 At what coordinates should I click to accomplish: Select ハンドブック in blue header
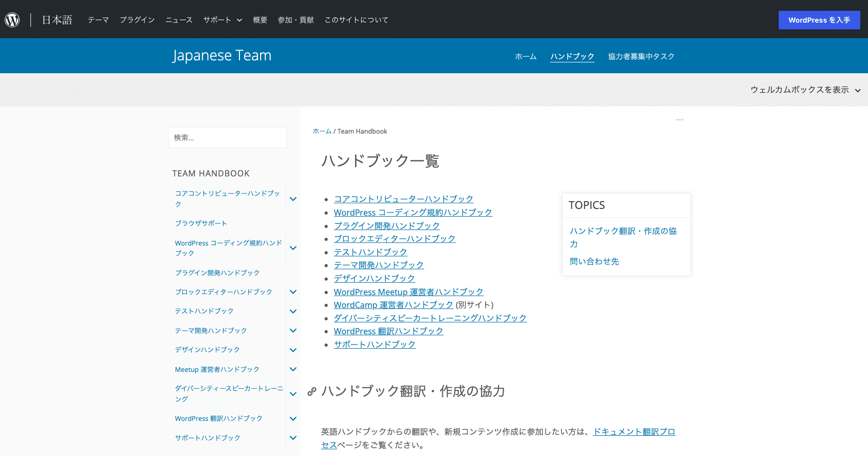(572, 56)
